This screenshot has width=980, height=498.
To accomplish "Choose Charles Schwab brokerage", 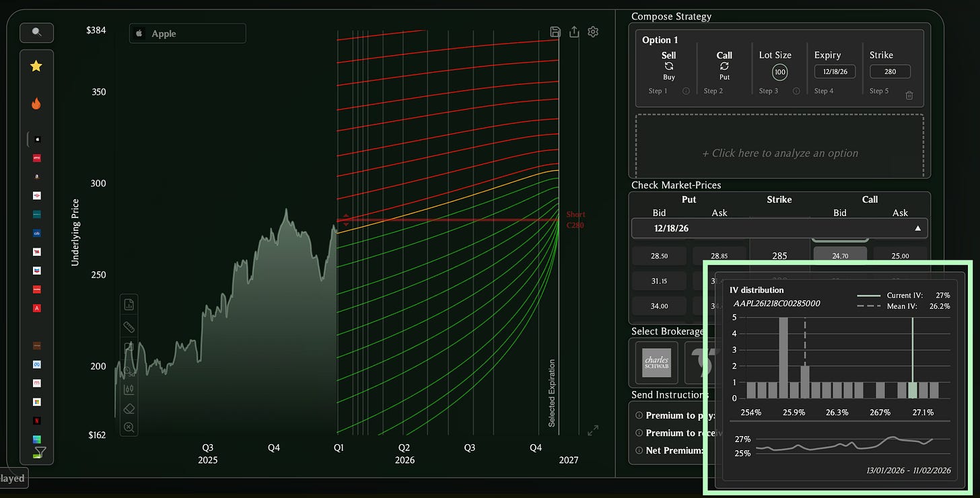I will (656, 363).
